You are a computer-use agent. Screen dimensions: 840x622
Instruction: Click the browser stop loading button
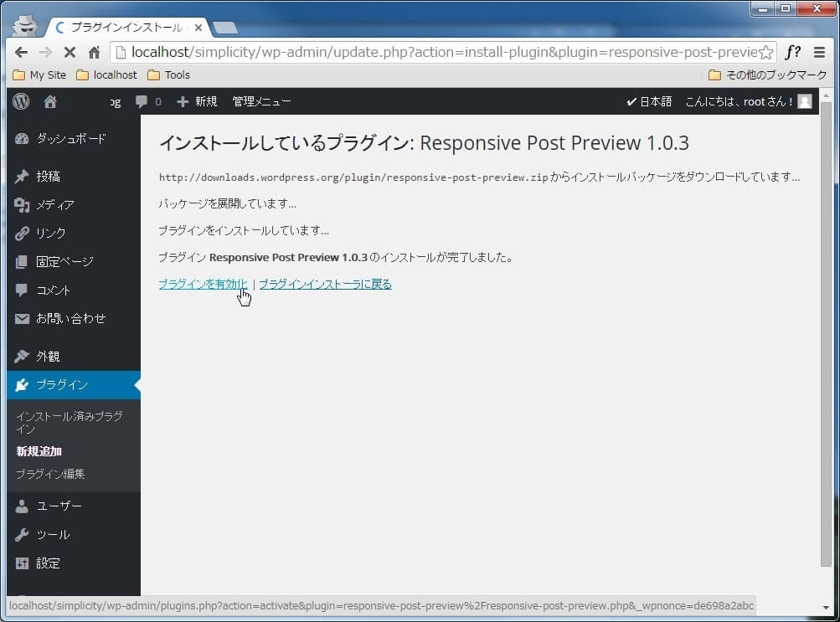70,52
